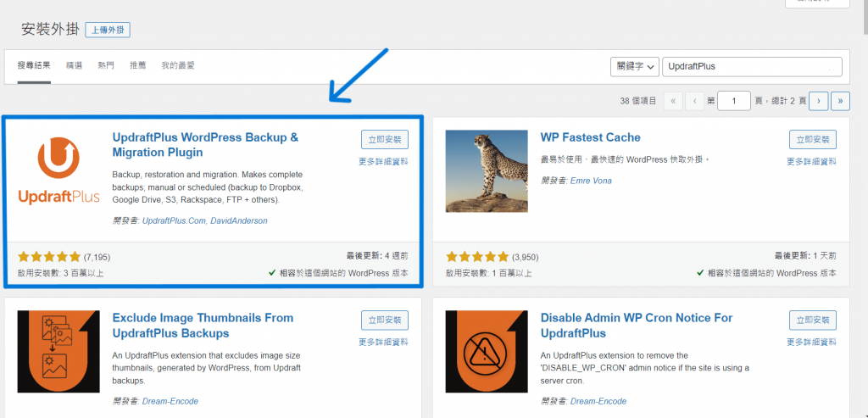
Task: Open the 我的最愛 tab
Action: click(x=178, y=65)
